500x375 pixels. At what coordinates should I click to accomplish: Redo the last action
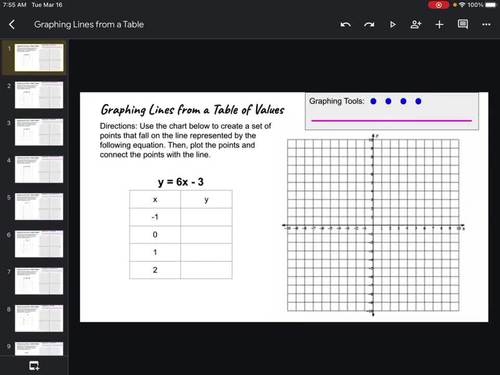click(x=369, y=25)
